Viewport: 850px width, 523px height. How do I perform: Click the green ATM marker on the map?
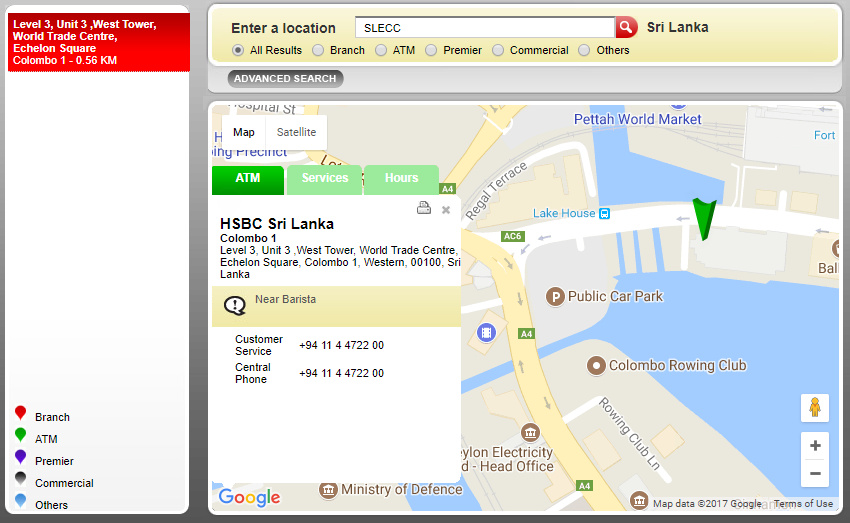tap(704, 219)
